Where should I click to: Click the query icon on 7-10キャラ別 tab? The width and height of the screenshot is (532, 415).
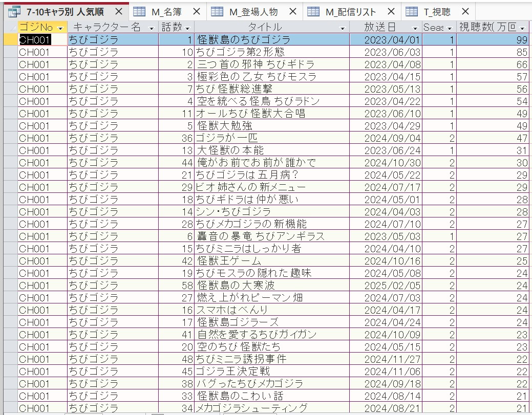(14, 12)
